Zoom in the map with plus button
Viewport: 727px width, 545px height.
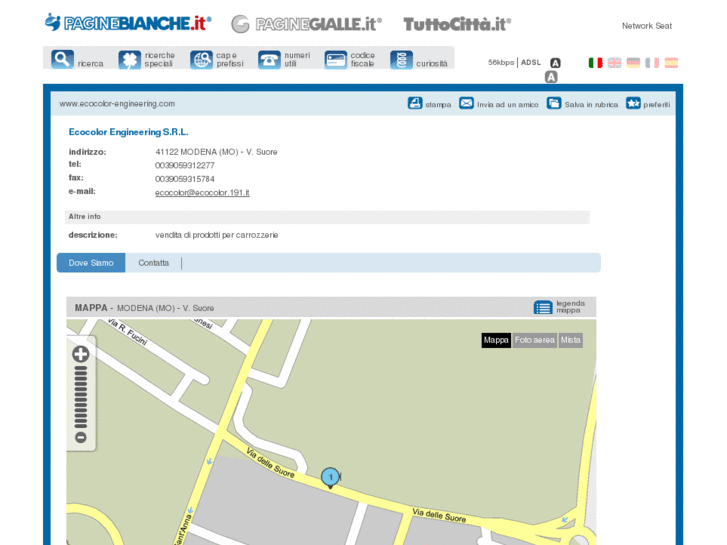point(81,354)
